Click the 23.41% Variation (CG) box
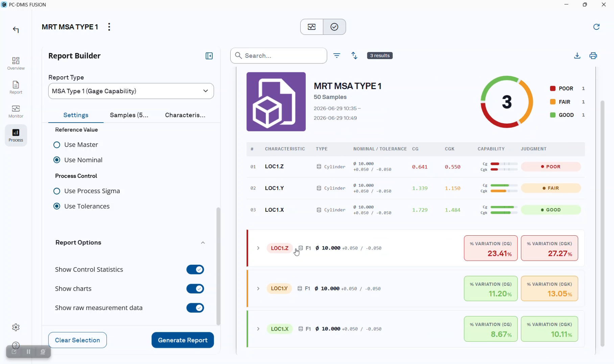 491,248
